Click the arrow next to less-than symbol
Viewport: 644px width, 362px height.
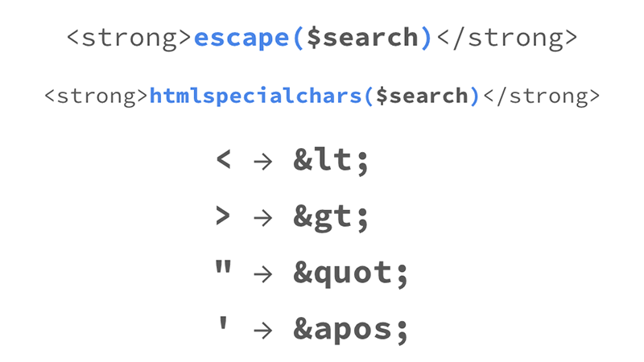262,161
